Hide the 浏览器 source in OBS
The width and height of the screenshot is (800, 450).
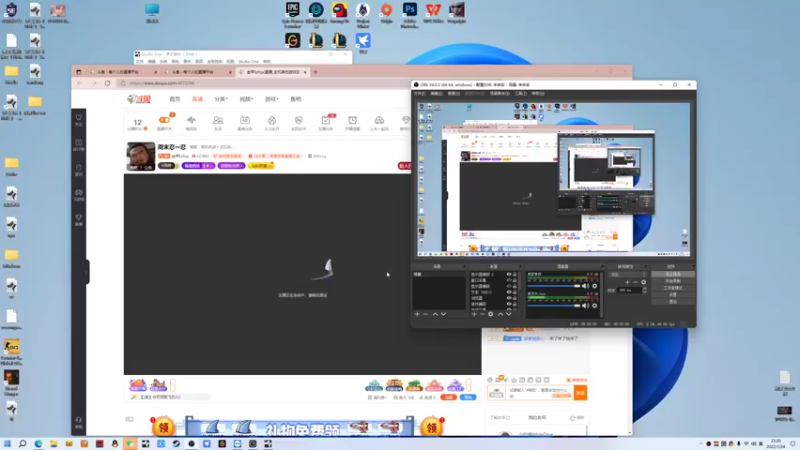[x=509, y=298]
